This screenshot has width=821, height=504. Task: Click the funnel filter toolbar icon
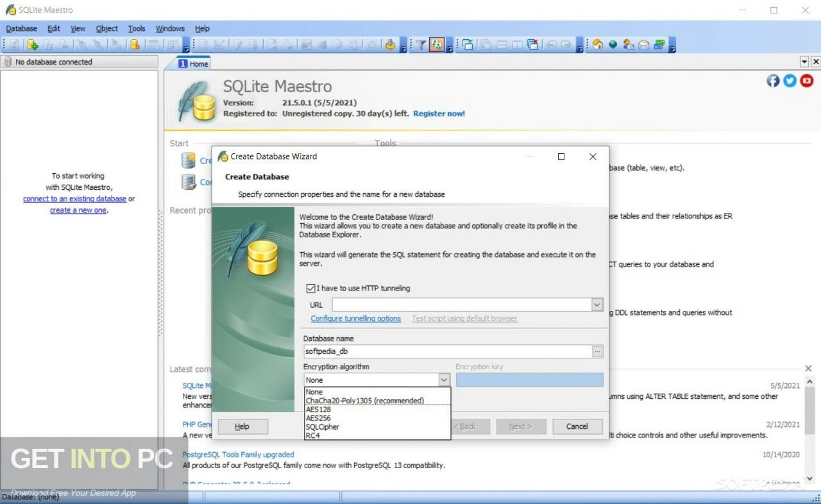[x=421, y=45]
